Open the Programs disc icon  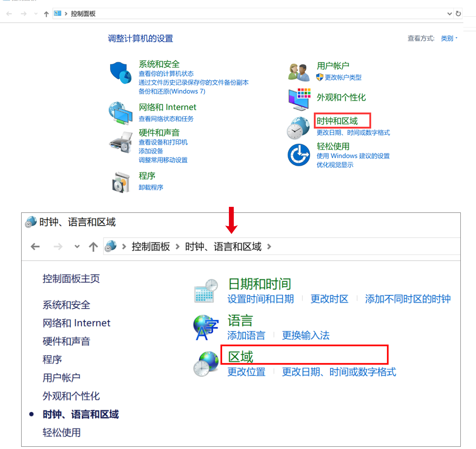pos(121,182)
